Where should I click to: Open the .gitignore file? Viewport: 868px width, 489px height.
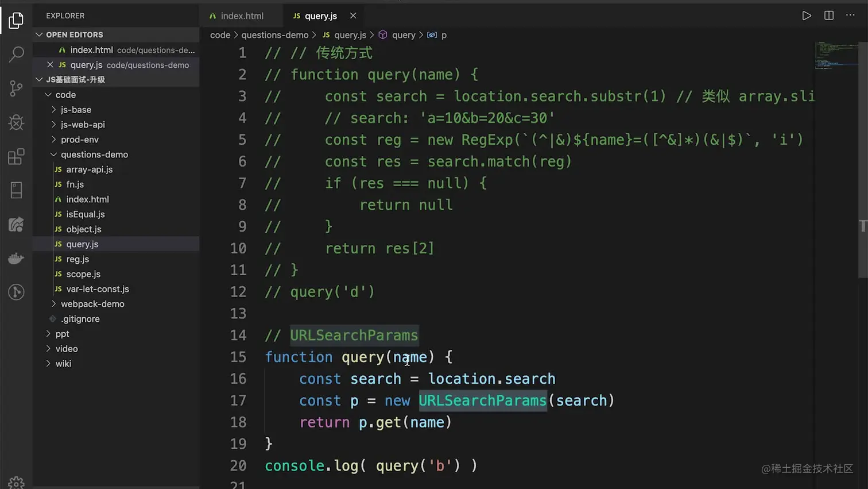point(116,319)
